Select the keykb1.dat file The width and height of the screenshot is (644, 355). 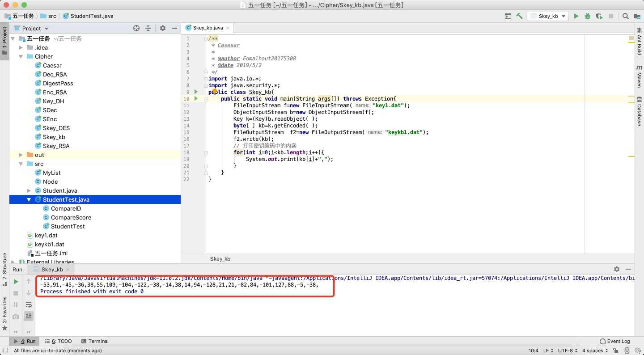(x=49, y=244)
